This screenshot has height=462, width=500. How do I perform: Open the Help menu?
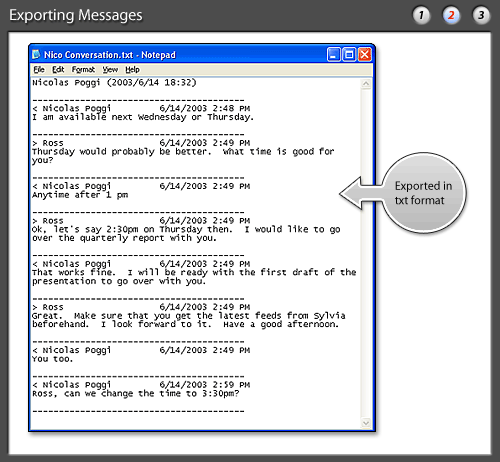click(x=132, y=70)
